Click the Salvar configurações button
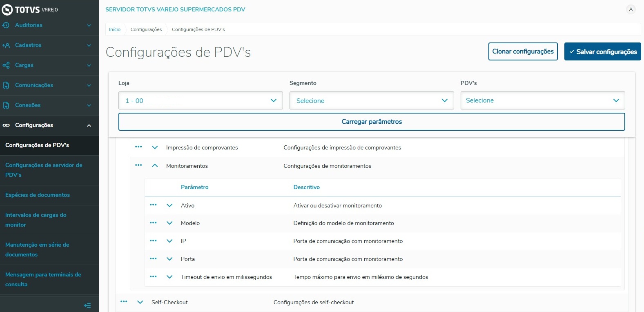This screenshot has width=644, height=312. 603,51
